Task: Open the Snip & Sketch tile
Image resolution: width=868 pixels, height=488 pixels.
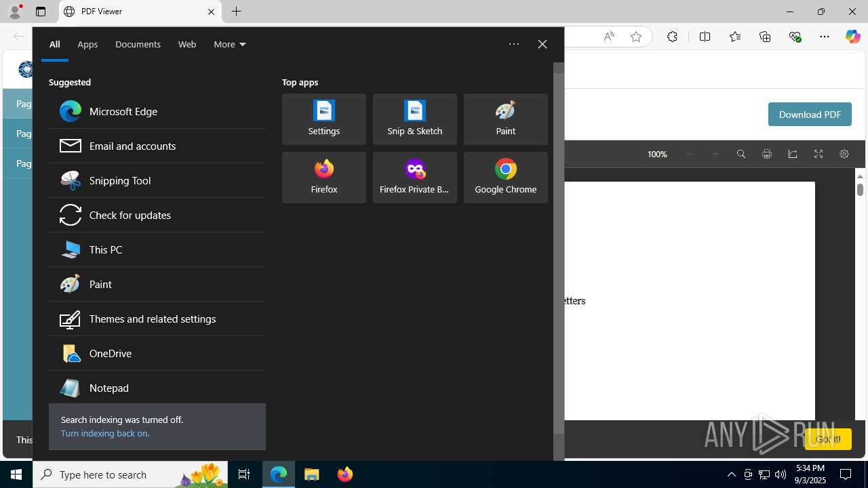Action: pyautogui.click(x=415, y=119)
